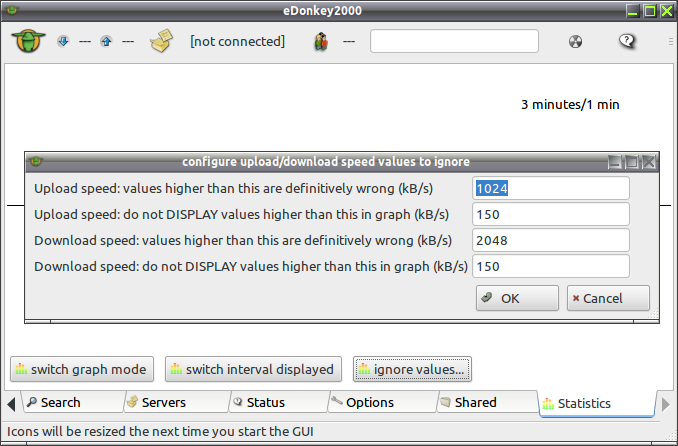Click the upload definitively wrong value field
Screen dimensions: 678x446
tap(551, 188)
